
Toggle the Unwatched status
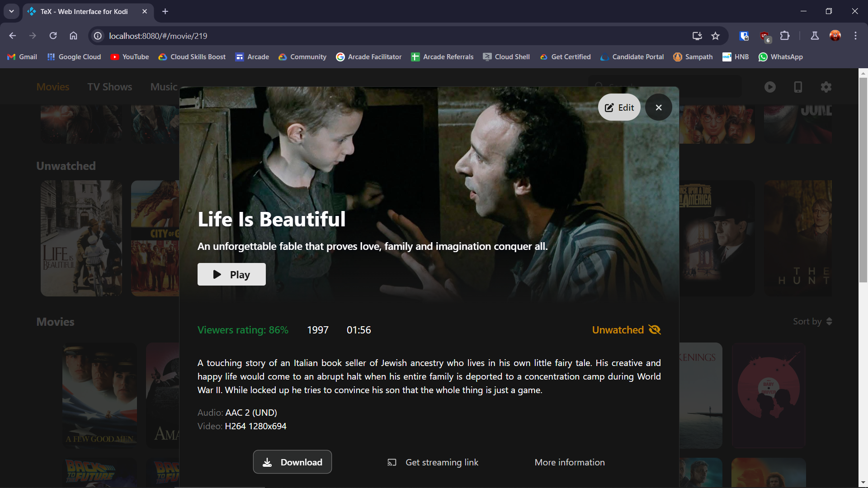click(627, 330)
